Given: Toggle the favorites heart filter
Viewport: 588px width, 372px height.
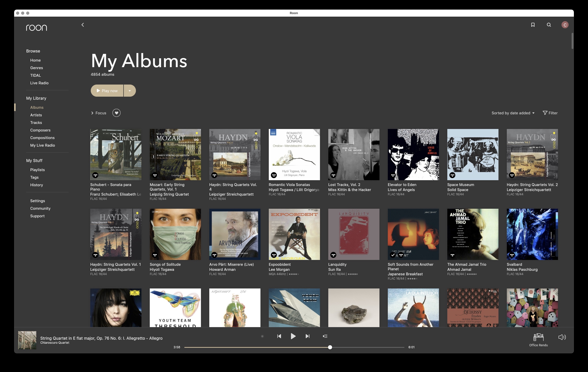Looking at the screenshot, I should pos(116,113).
